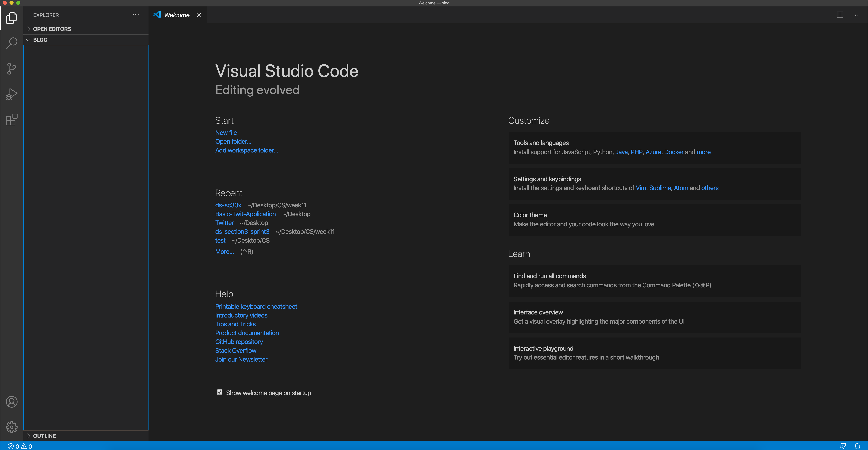The height and width of the screenshot is (450, 868).
Task: Click the errors and warnings status indicator
Action: pos(20,446)
